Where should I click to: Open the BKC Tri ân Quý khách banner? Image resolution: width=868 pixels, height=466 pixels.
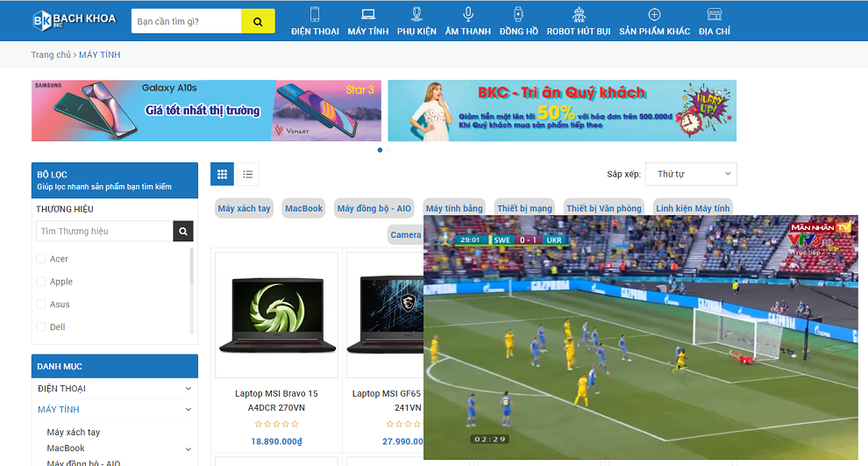click(x=562, y=111)
